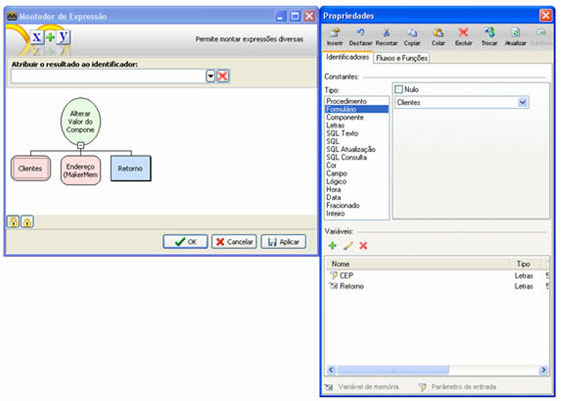Add a variable with green plus
561x401 pixels.
coord(332,245)
